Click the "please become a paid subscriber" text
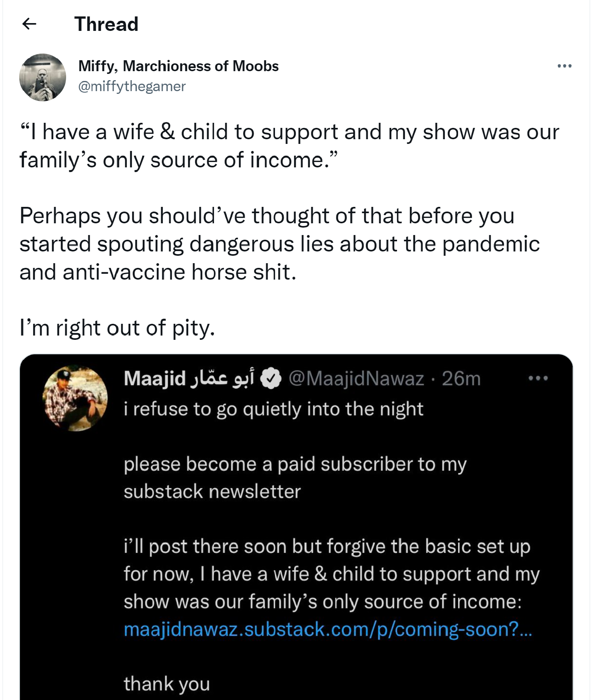 pos(295,477)
